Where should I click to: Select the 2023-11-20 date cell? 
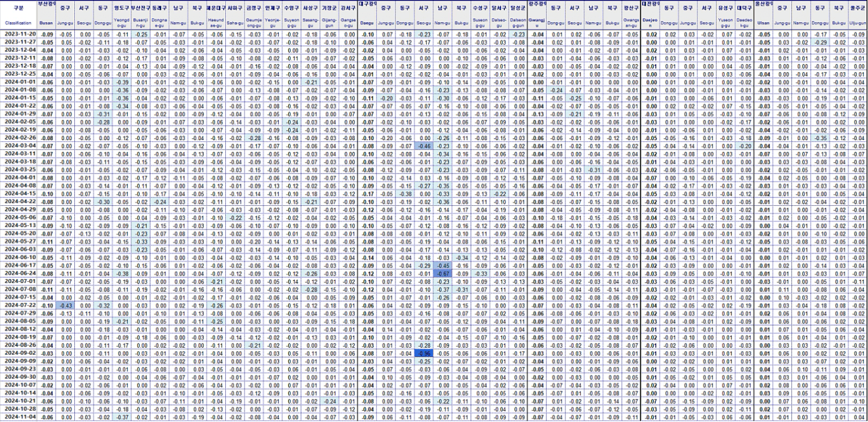18,33
